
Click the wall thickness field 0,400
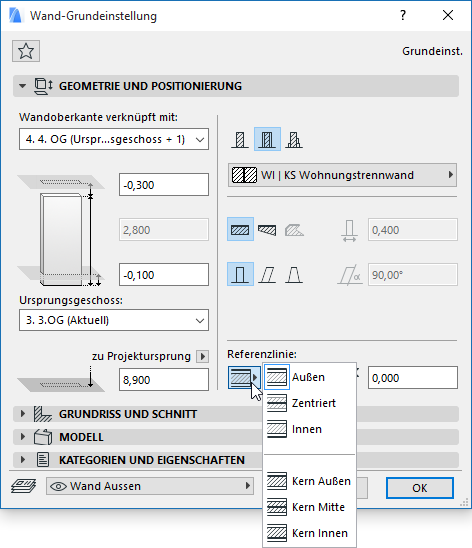tap(413, 230)
